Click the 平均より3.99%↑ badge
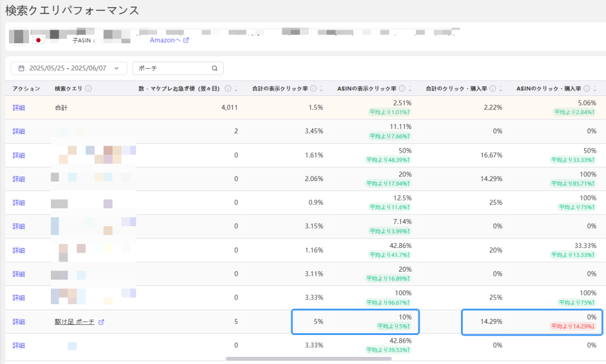 389,231
